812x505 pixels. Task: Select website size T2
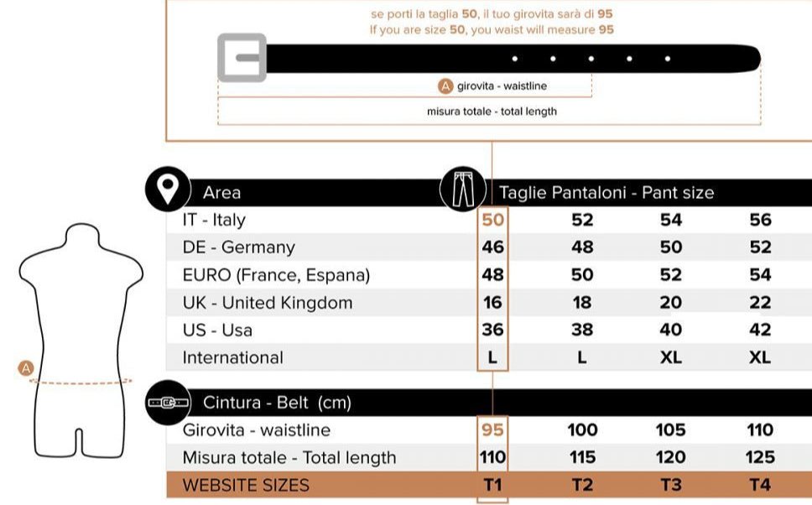[x=582, y=485]
